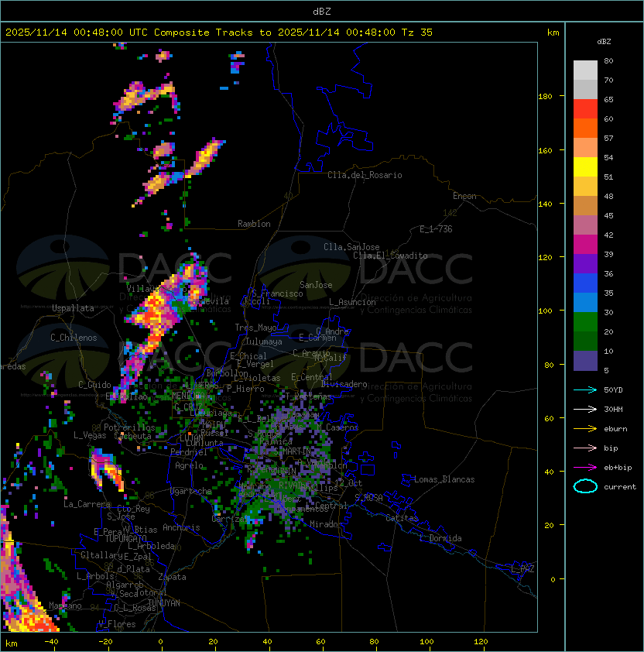Click the 'Clla.del_Rosario' place label
The height and width of the screenshot is (652, 644).
365,175
